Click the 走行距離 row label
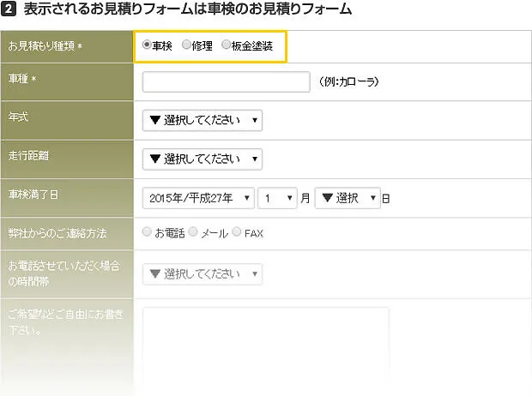 pyautogui.click(x=28, y=156)
